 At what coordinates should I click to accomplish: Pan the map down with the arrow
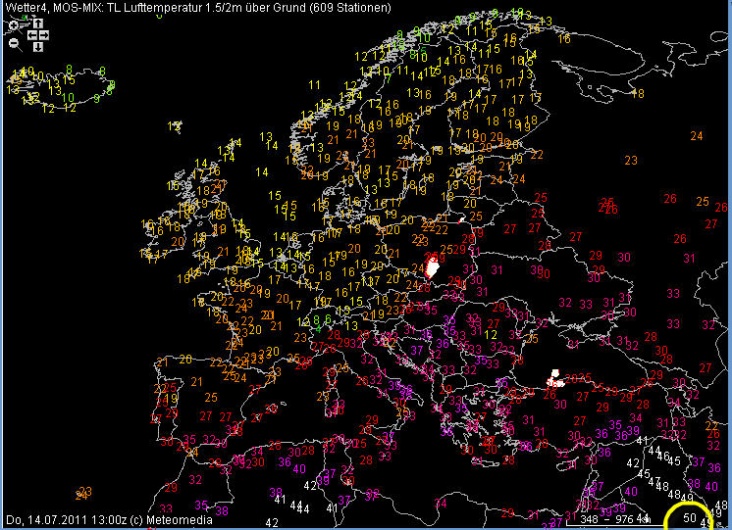[38, 46]
